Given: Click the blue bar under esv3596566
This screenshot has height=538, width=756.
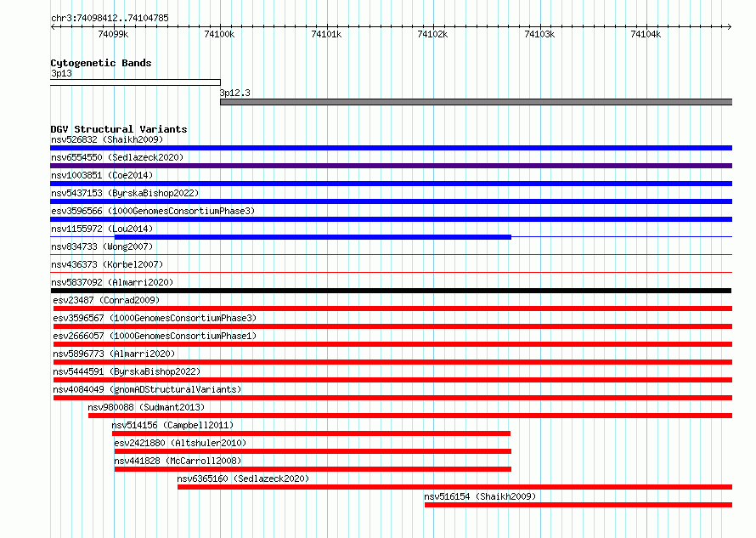Looking at the screenshot, I should [391, 219].
